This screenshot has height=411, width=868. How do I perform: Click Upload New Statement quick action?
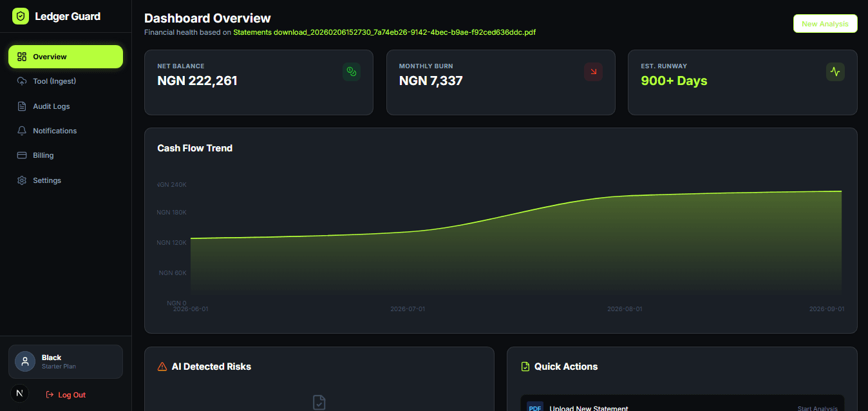pyautogui.click(x=682, y=403)
